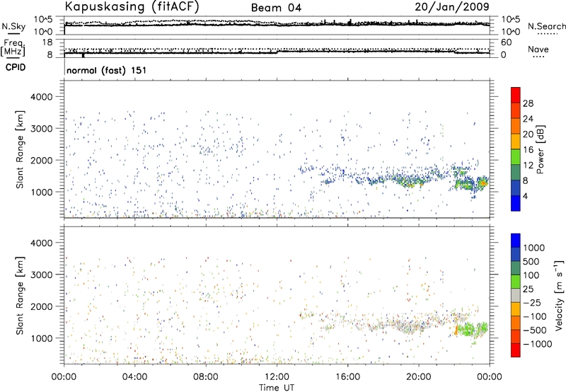This screenshot has width=566, height=392.
Task: Click the "4000" slant range tick in velocity panel
Action: (x=42, y=243)
